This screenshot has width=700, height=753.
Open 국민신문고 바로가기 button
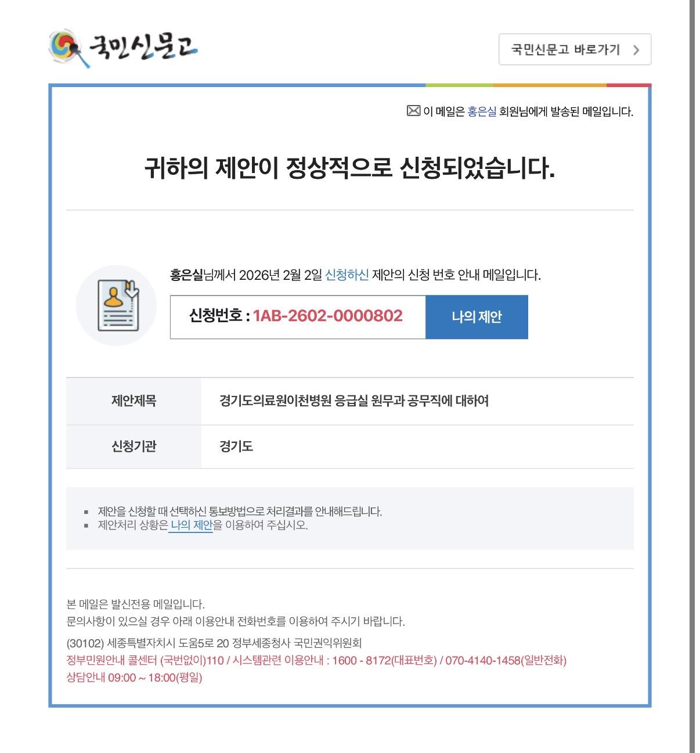575,49
